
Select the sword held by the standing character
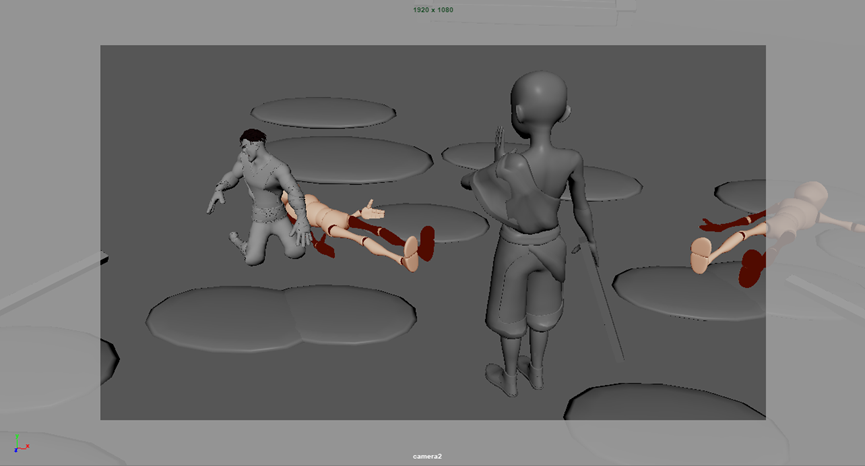[x=600, y=301]
